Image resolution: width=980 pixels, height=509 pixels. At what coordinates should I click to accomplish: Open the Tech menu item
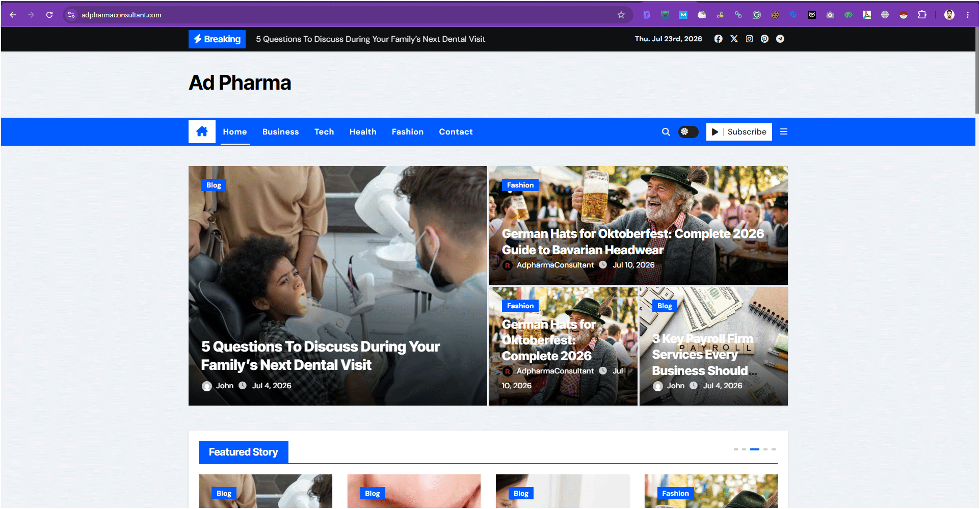tap(324, 131)
